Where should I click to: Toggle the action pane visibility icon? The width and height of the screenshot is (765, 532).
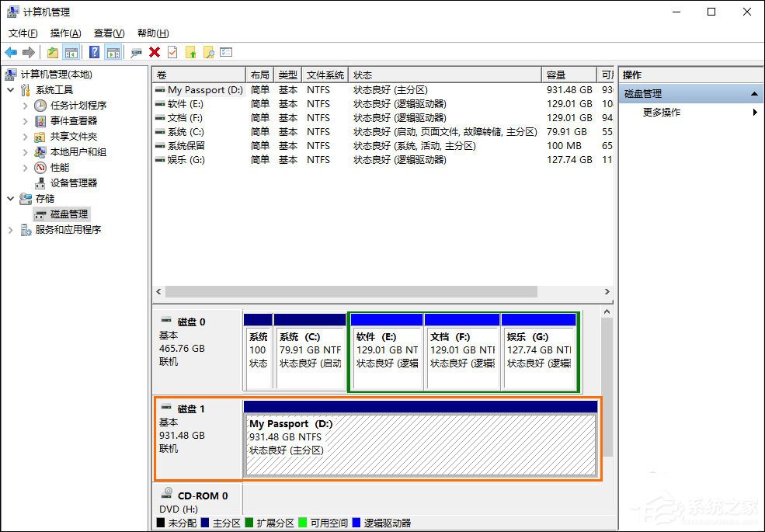pos(115,52)
